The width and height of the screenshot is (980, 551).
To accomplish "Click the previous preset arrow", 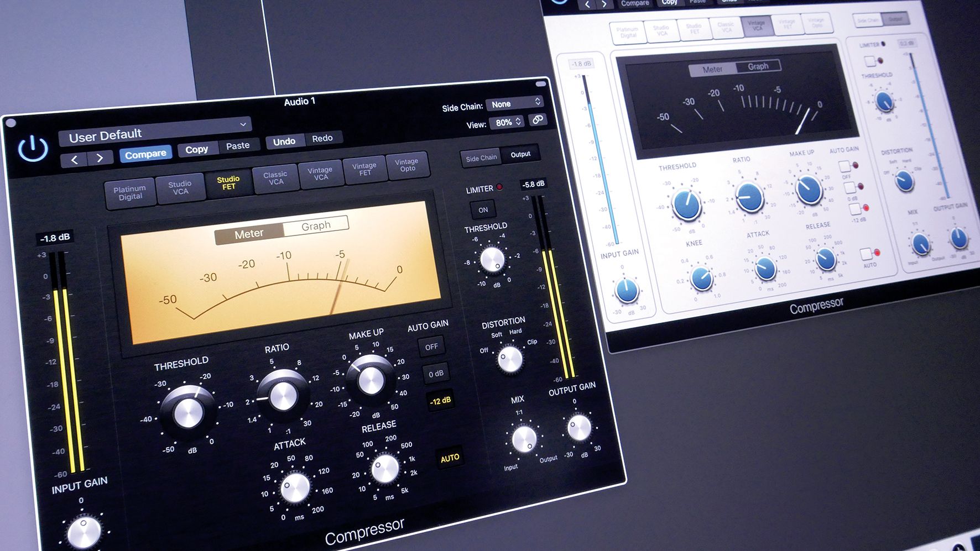I will (75, 158).
